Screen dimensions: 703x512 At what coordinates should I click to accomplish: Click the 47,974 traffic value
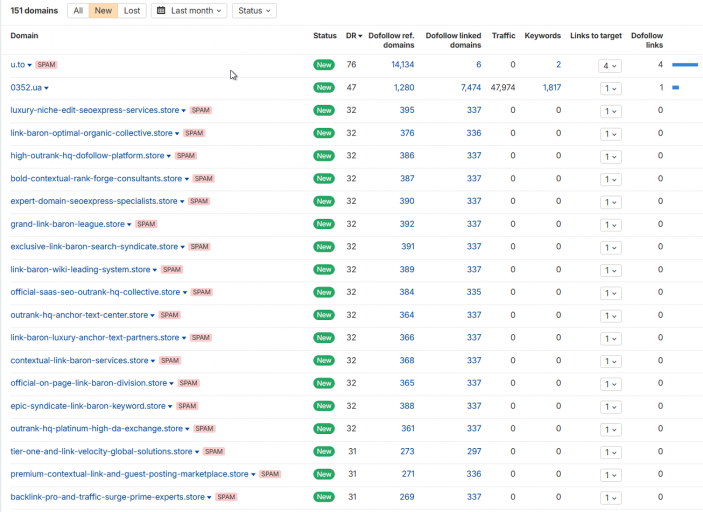click(x=503, y=87)
